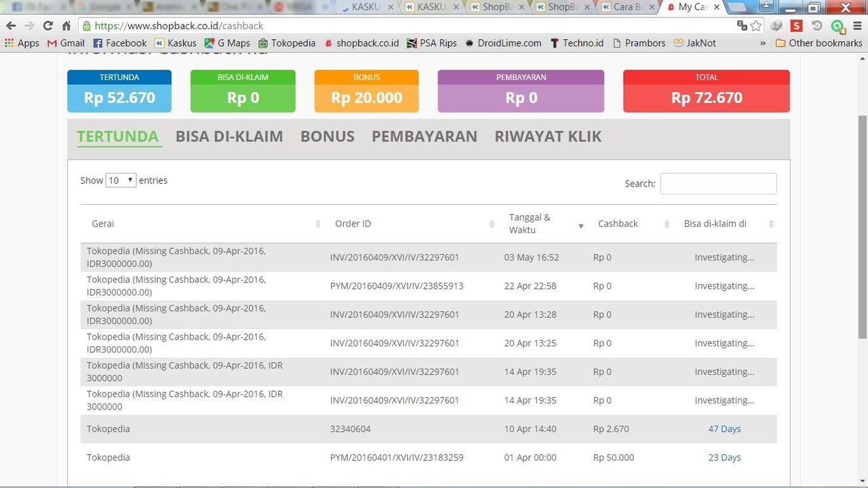This screenshot has width=868, height=488.
Task: Open the Show entries dropdown
Action: tap(121, 180)
